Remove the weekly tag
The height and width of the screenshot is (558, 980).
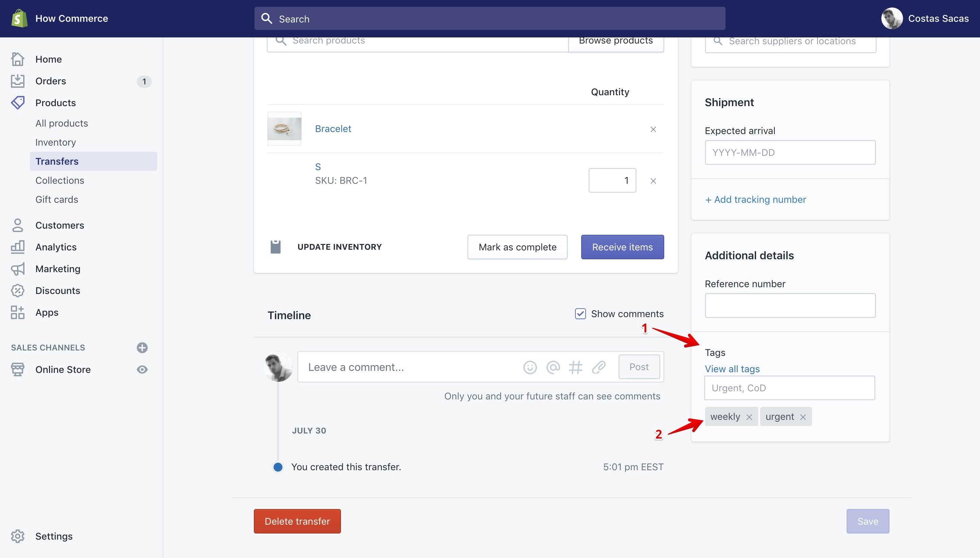(x=749, y=417)
